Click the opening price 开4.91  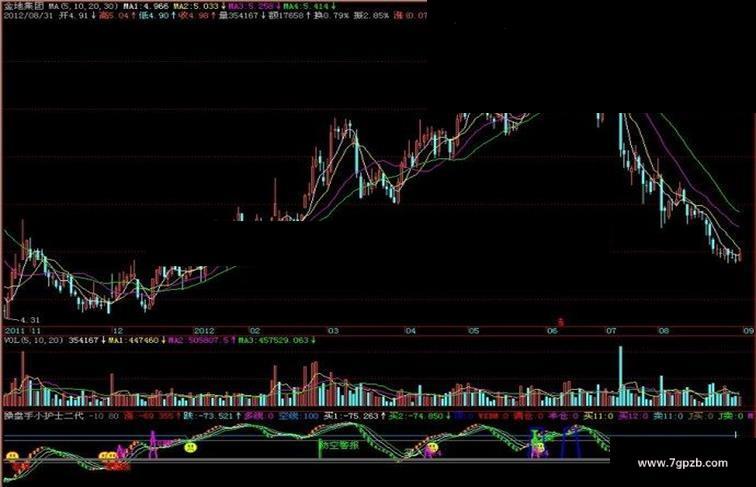coord(74,16)
